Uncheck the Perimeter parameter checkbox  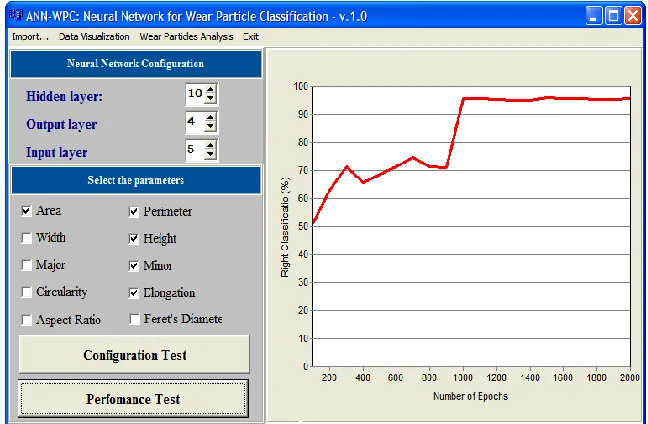pos(134,212)
